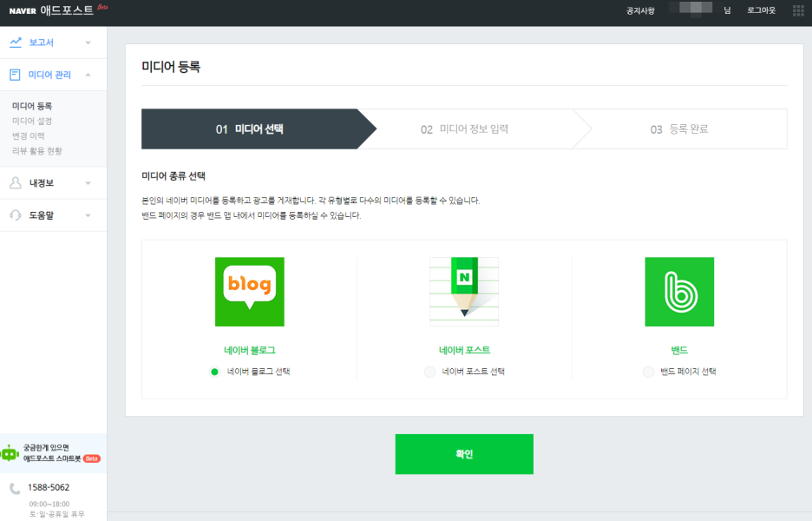Click the Naver Post pencil logo image
This screenshot has height=521, width=812.
(464, 292)
